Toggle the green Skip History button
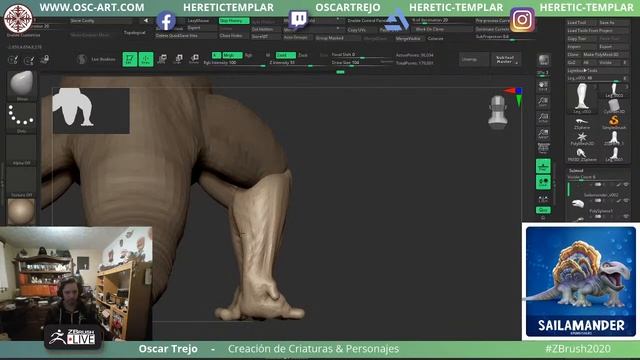 click(x=234, y=20)
